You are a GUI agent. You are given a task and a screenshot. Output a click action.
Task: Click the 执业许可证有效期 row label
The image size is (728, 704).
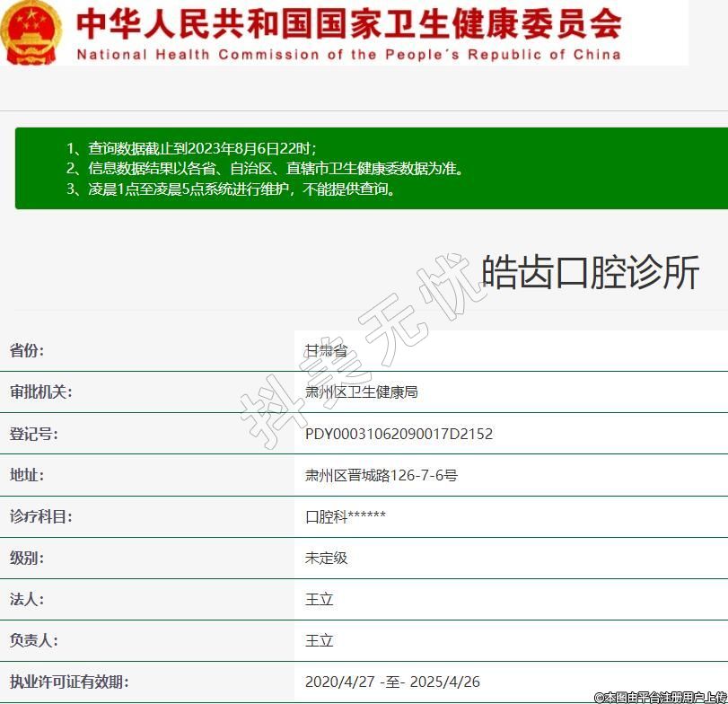point(69,682)
